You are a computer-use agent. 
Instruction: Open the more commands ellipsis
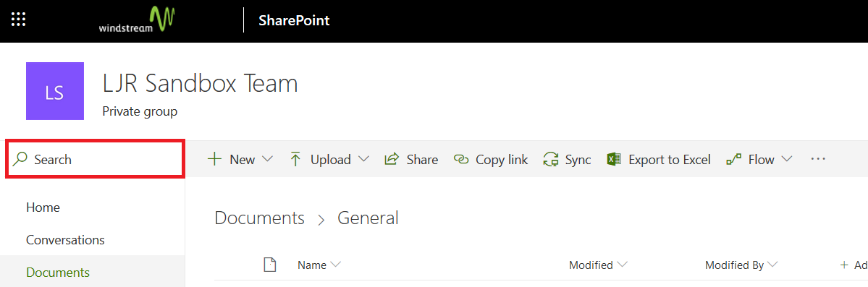click(x=817, y=159)
